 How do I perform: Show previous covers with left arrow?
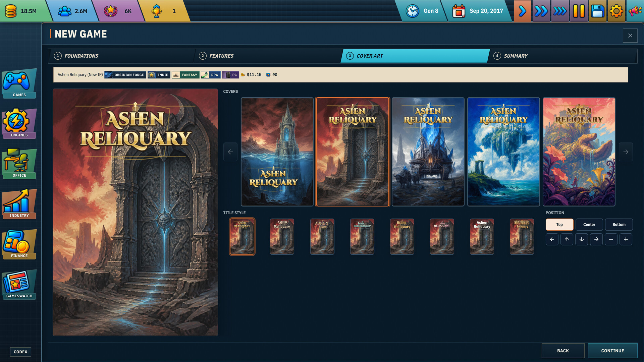coord(230,152)
